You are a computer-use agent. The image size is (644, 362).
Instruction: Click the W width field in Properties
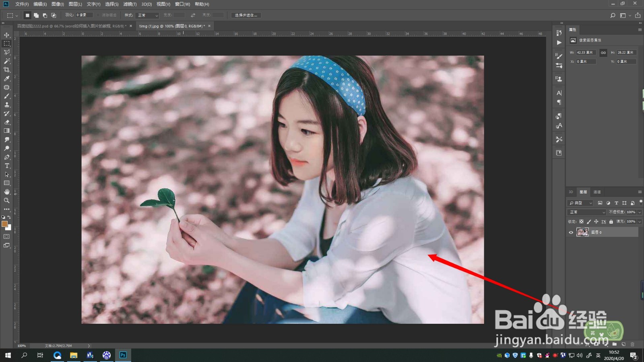(x=586, y=53)
